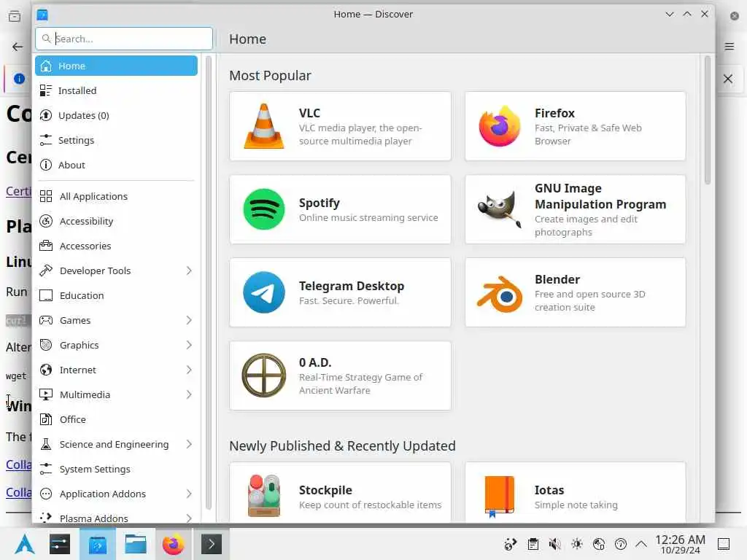747x560 pixels.
Task: Open System Settings from the taskbar
Action: click(x=60, y=544)
